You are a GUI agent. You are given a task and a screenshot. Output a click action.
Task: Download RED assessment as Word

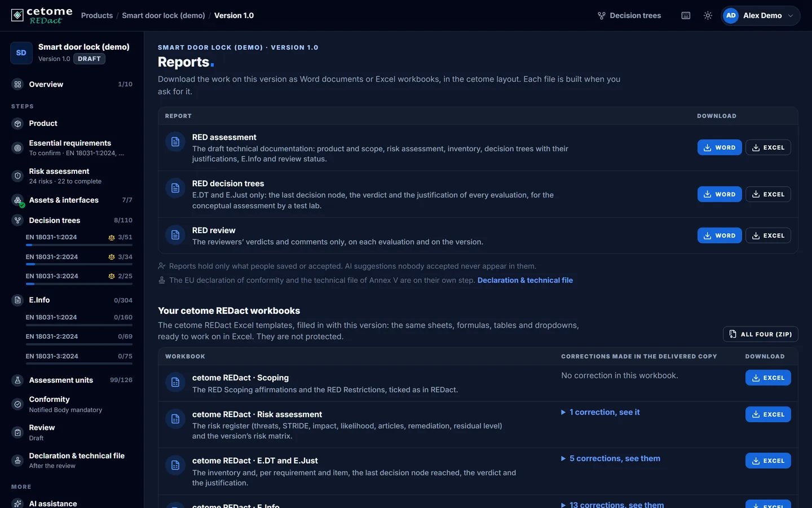click(720, 147)
